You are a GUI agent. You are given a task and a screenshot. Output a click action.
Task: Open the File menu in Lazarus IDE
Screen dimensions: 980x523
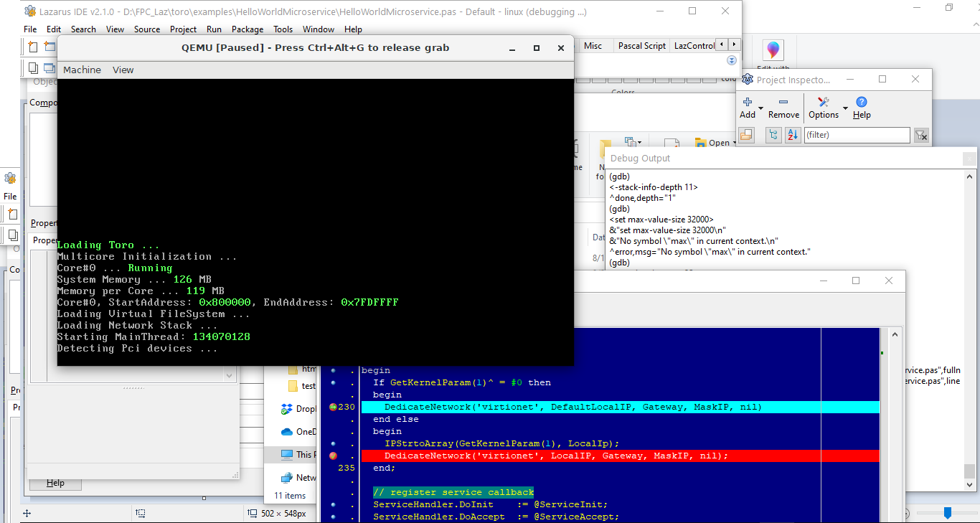click(x=30, y=29)
